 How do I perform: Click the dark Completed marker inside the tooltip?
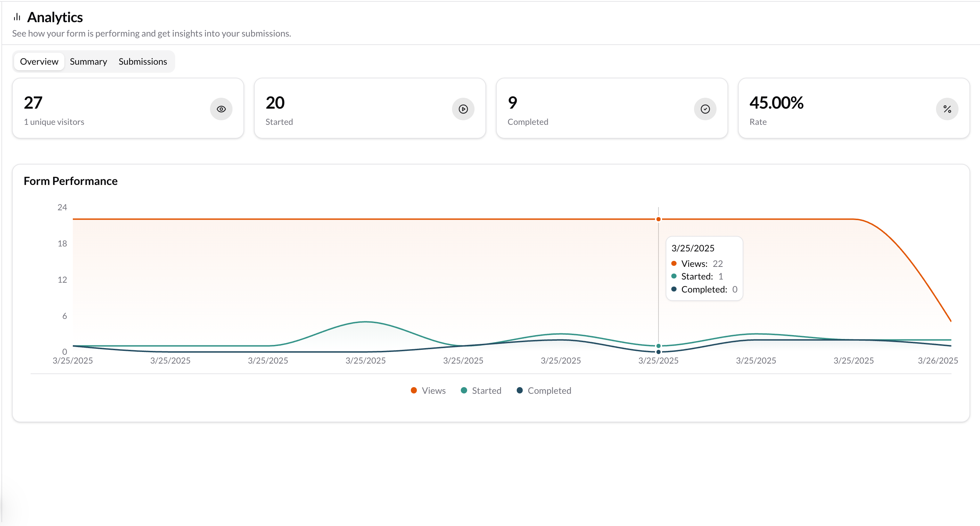click(674, 289)
